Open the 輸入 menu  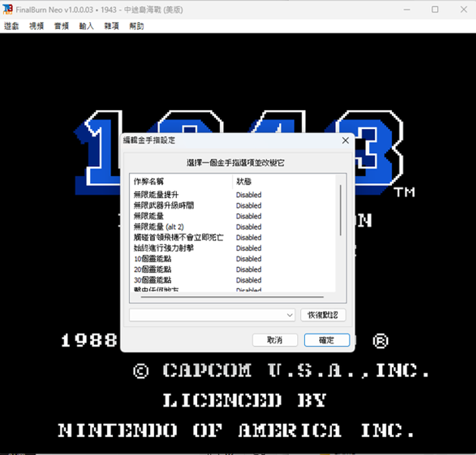point(86,26)
